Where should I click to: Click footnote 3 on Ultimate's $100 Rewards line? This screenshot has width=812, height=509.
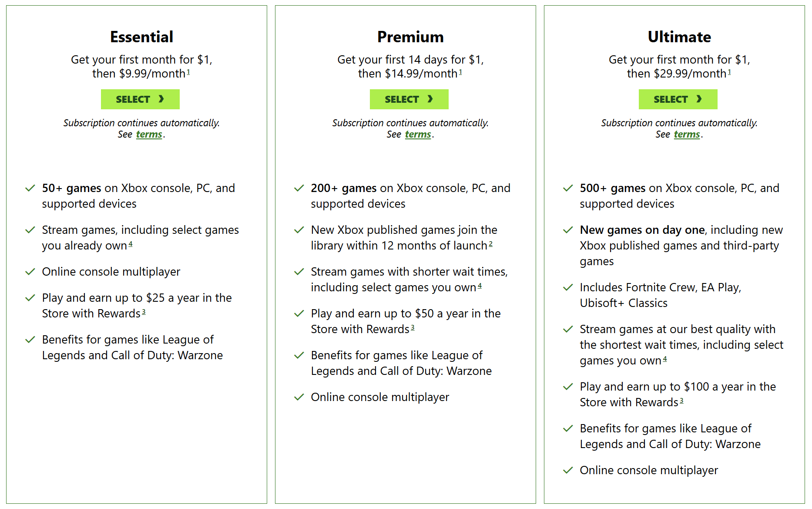pos(681,400)
